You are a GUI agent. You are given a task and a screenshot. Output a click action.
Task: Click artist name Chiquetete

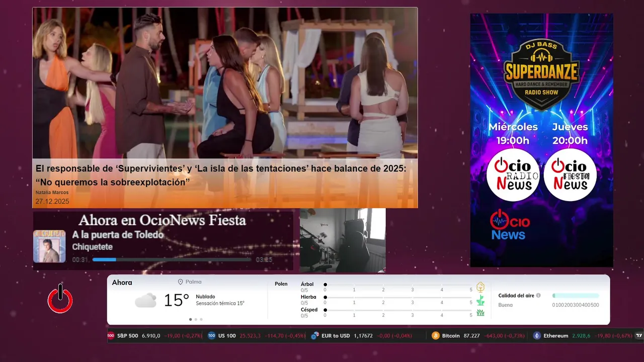point(92,247)
